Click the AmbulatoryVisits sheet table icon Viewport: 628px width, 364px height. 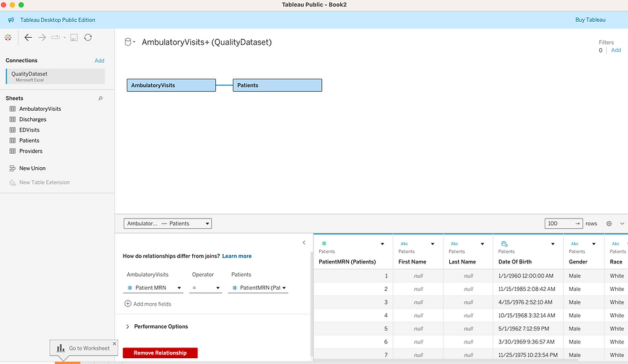tap(13, 109)
